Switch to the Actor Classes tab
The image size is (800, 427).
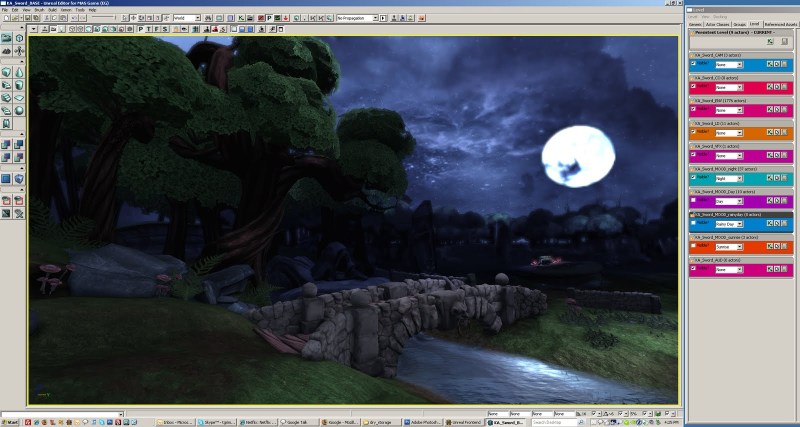717,24
